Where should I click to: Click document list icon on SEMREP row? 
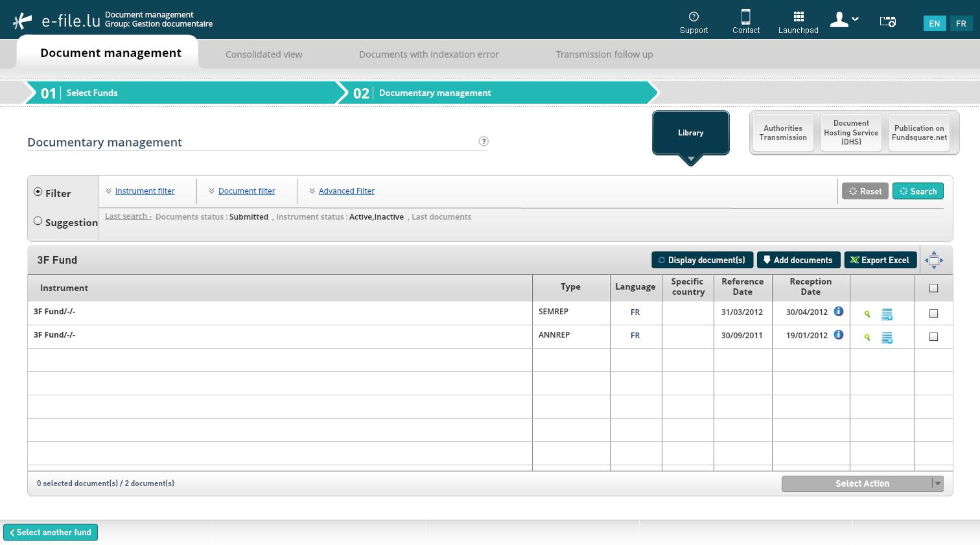887,314
